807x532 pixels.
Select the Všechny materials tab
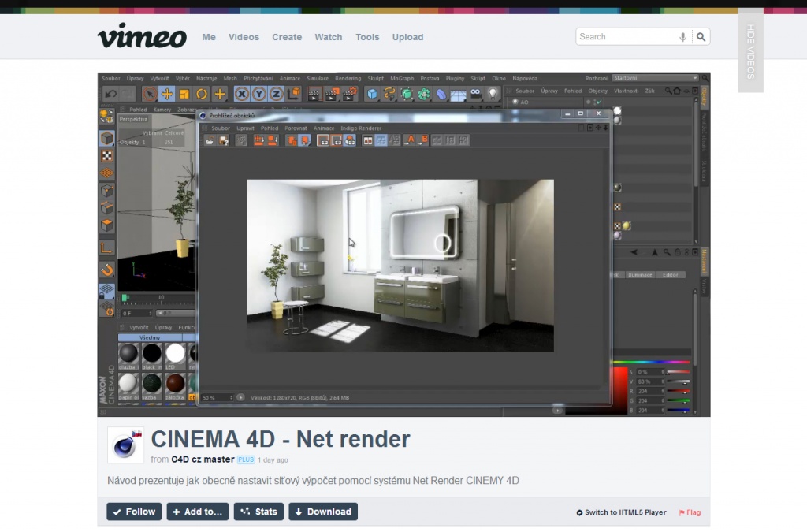click(150, 338)
